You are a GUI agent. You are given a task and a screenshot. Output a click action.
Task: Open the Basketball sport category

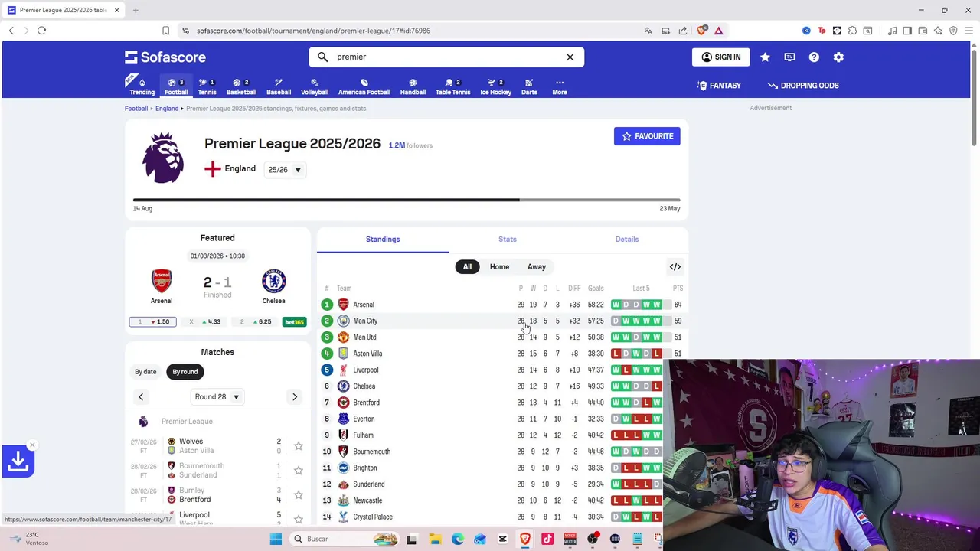pos(241,86)
